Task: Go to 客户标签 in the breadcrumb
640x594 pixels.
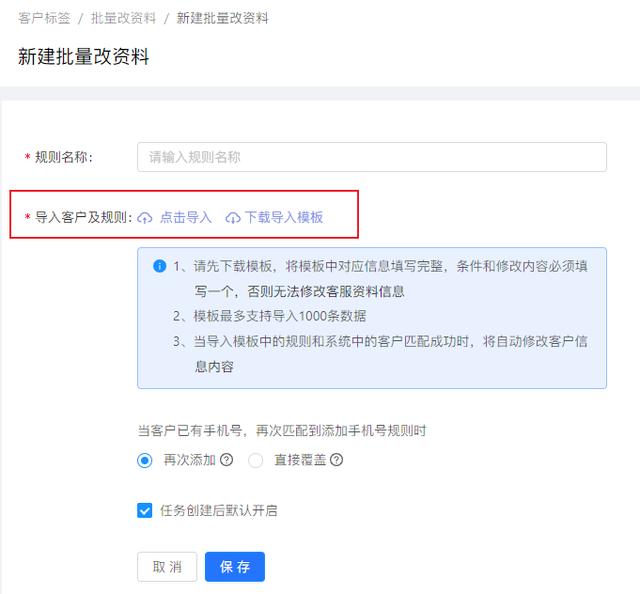Action: 44,18
